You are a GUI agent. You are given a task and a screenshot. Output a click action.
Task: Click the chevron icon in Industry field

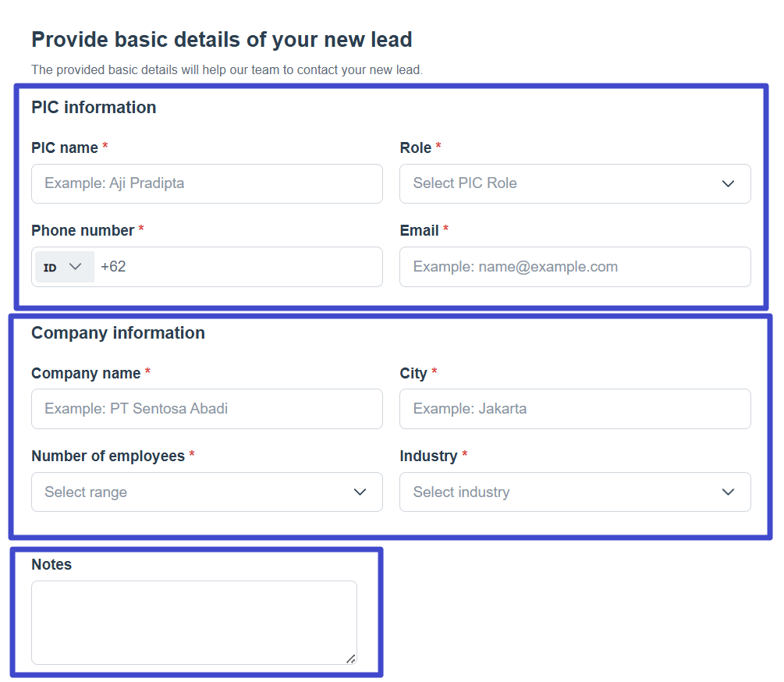click(728, 492)
